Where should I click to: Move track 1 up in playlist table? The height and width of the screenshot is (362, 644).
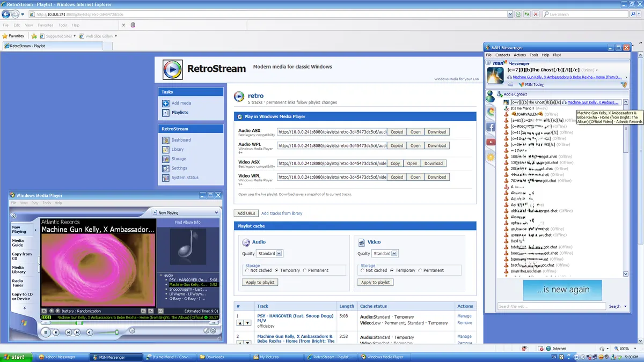240,323
